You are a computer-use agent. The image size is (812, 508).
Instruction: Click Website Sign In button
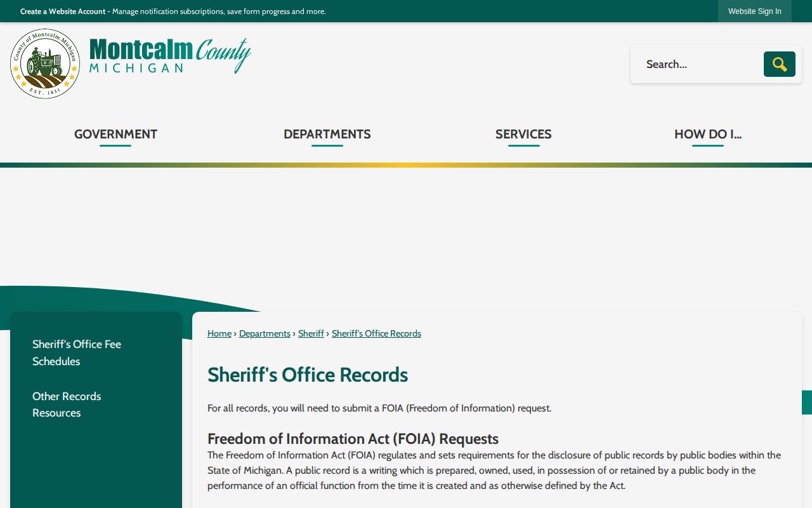click(755, 11)
